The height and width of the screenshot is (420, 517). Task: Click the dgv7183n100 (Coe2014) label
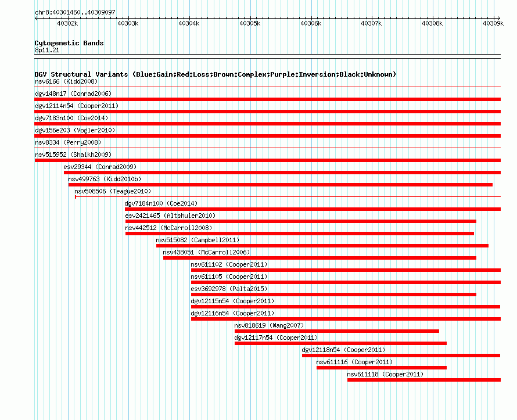(x=71, y=118)
